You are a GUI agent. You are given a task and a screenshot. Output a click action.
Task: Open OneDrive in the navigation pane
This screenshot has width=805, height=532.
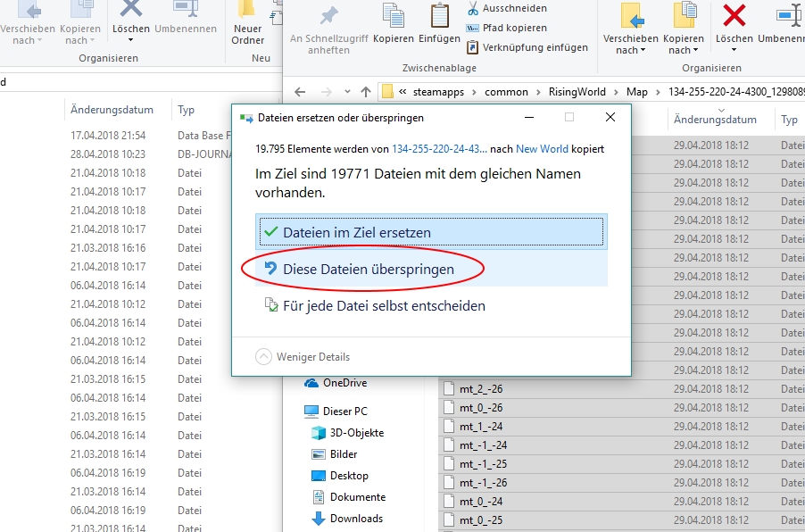coord(344,383)
